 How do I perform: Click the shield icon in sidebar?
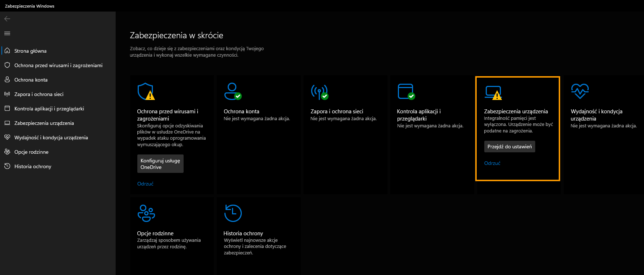tap(7, 65)
